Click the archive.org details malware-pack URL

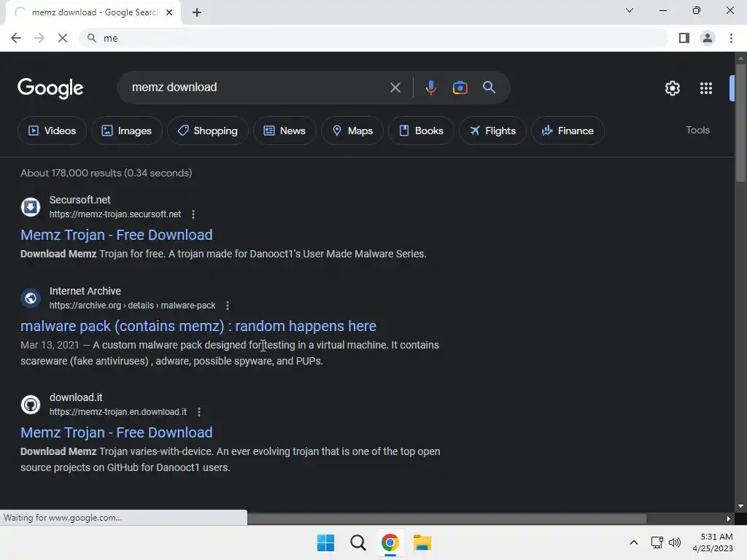coord(133,306)
